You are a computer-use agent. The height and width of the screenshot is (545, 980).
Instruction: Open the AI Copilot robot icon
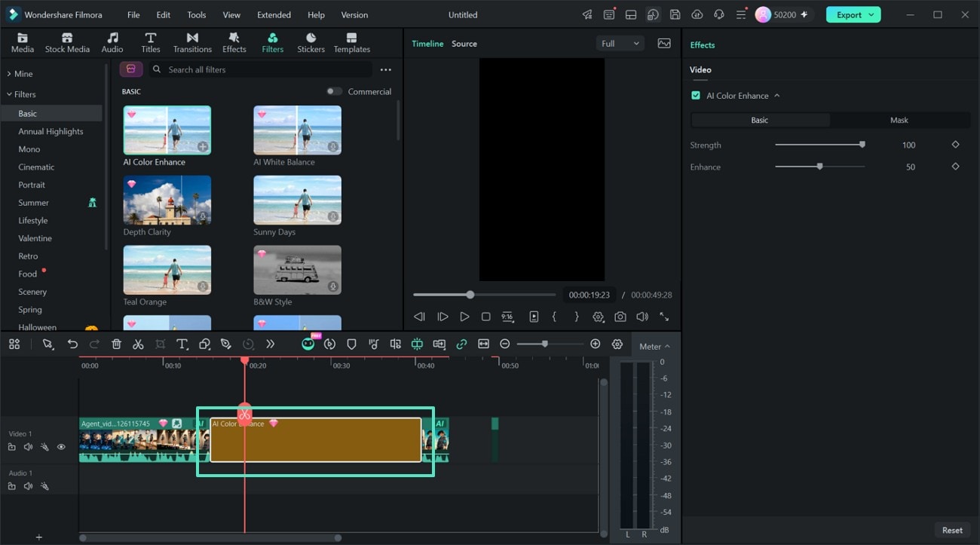point(308,344)
